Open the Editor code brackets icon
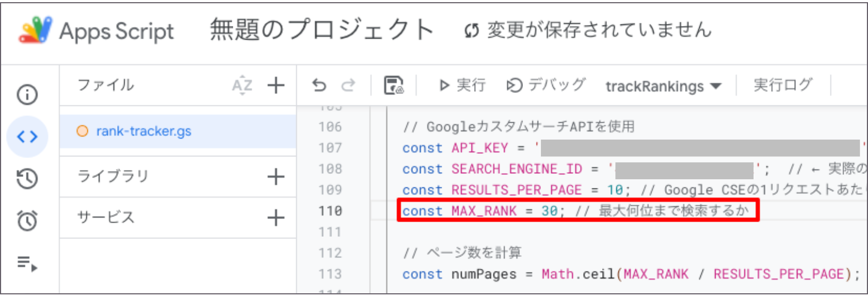868x296 pixels. [x=27, y=136]
